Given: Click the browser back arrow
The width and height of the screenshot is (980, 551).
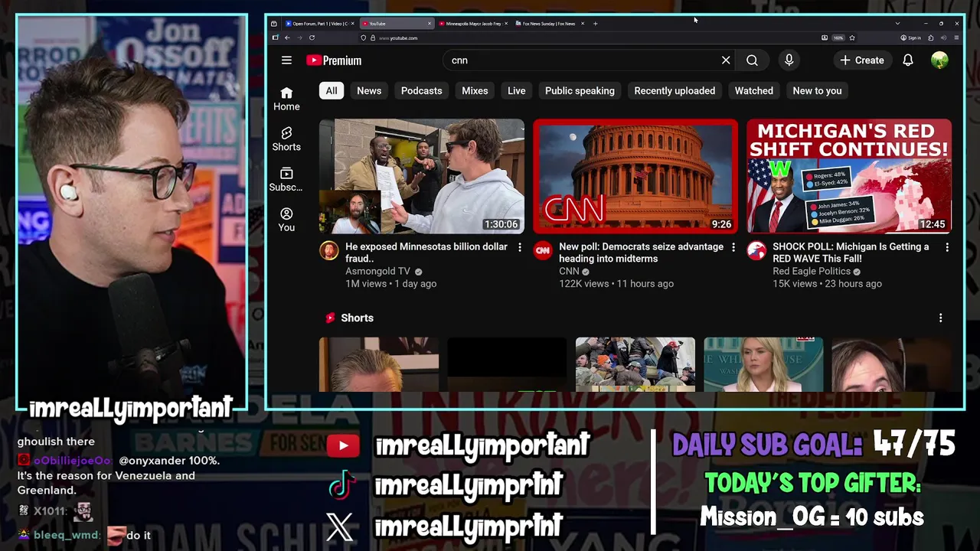Looking at the screenshot, I should pos(287,37).
